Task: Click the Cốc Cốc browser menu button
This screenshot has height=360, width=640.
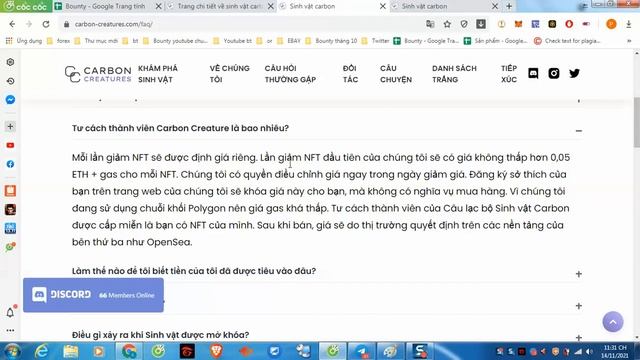Action: point(26,6)
